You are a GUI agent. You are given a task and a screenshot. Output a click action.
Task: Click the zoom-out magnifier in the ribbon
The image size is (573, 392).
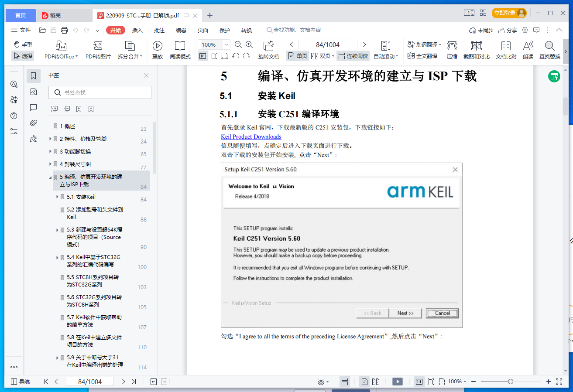pos(238,44)
